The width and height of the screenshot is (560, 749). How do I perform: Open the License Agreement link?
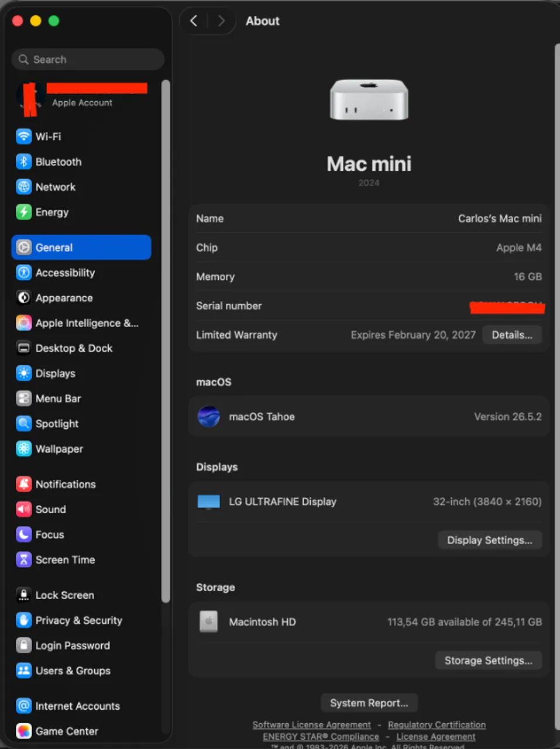[436, 737]
